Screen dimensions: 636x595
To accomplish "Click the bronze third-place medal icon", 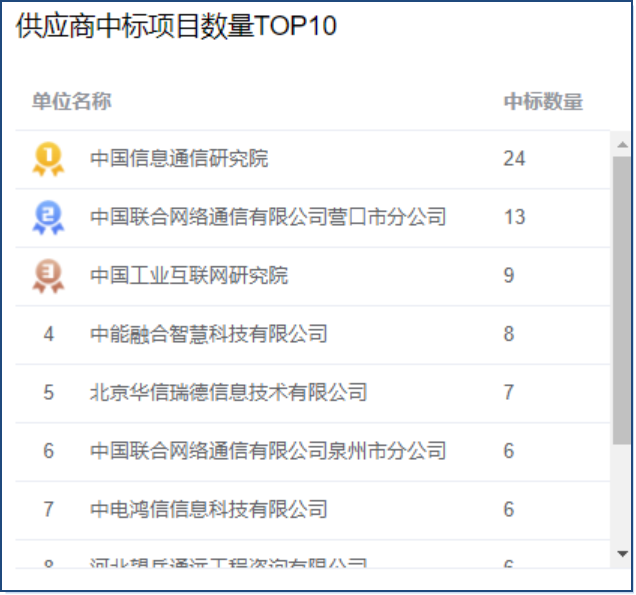I will [48, 276].
